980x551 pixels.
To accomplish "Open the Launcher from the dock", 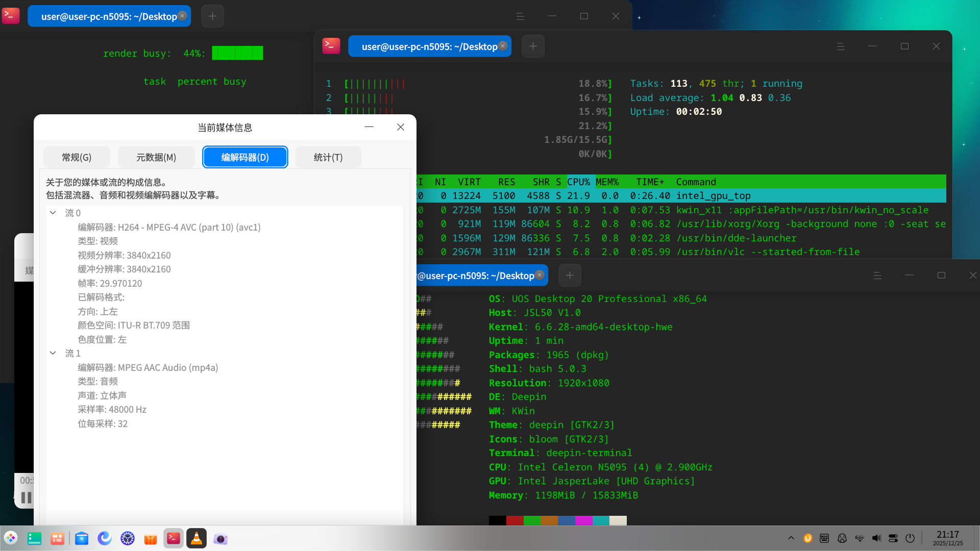I will click(11, 538).
